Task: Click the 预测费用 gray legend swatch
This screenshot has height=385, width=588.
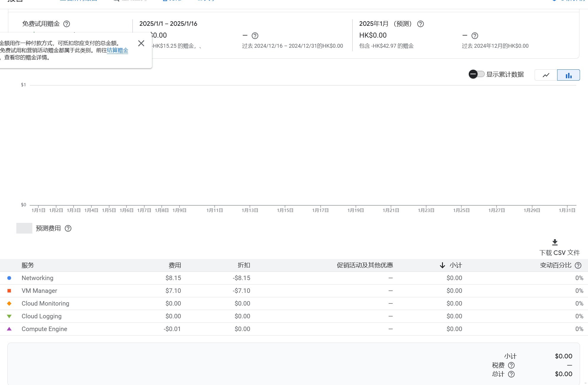Action: (x=24, y=228)
